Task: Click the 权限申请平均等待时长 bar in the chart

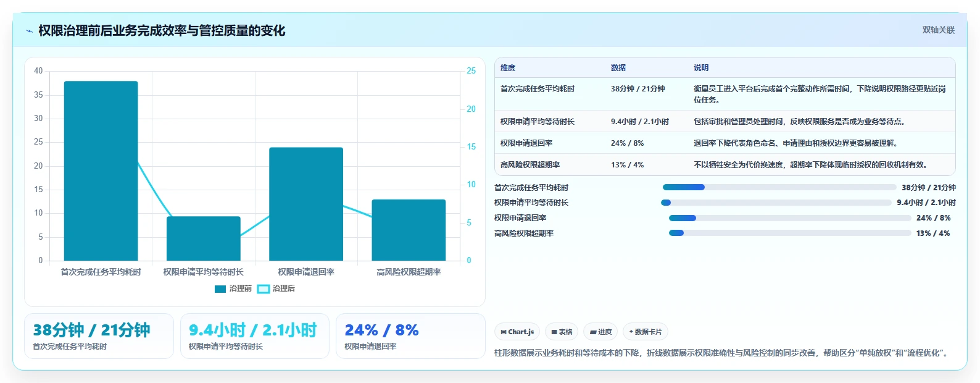Action: (x=203, y=238)
